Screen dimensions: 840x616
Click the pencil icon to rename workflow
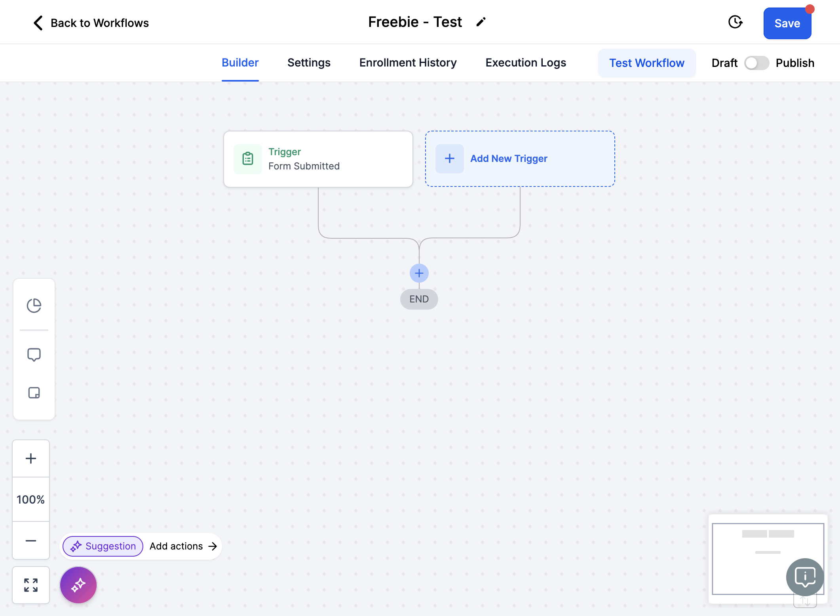481,22
